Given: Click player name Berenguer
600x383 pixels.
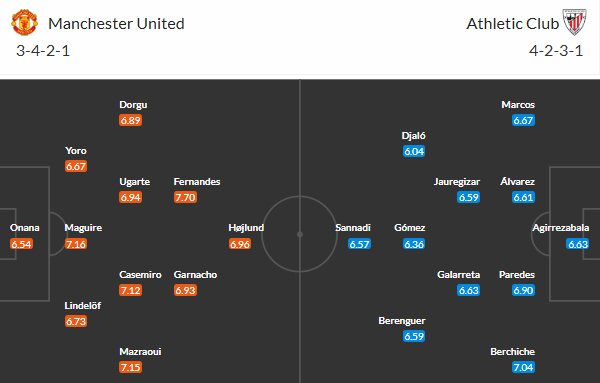Looking at the screenshot, I should (x=402, y=321).
